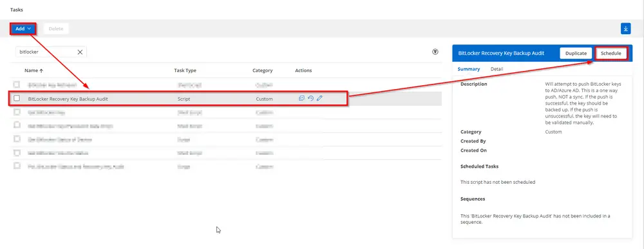This screenshot has width=644, height=249.
Task: Click 'This script has not been scheduled' text
Action: [x=498, y=182]
